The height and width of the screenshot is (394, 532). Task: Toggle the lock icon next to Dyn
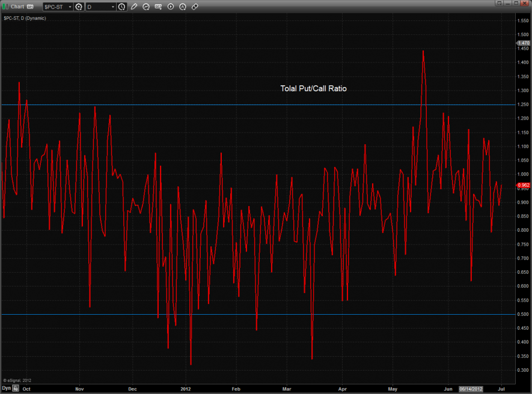point(16,389)
